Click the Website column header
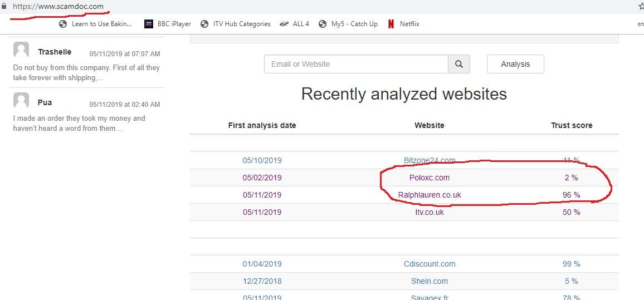Viewport: 644px width, 300px height. 430,125
